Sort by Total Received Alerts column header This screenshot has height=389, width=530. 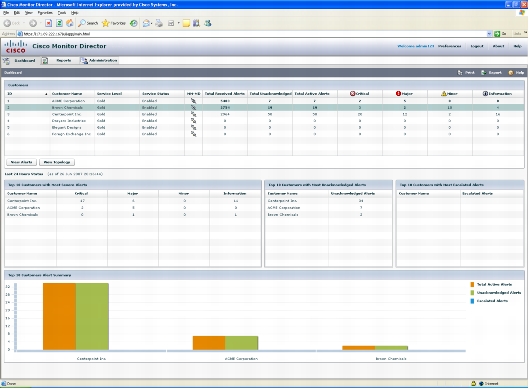pos(225,94)
